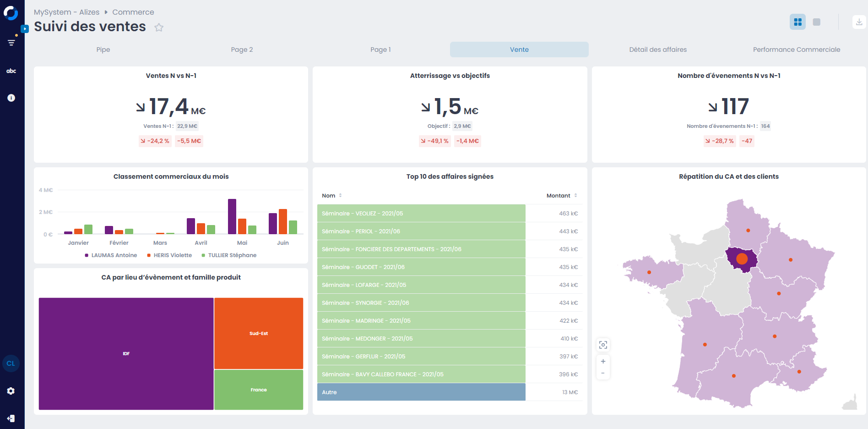This screenshot has height=429, width=868.
Task: Recenter the map with focus icon
Action: 603,345
